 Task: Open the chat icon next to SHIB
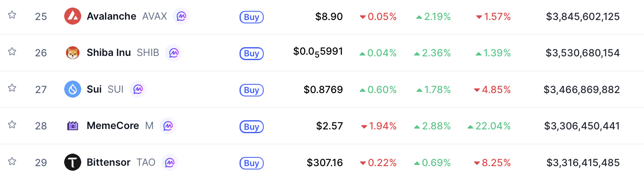(173, 53)
